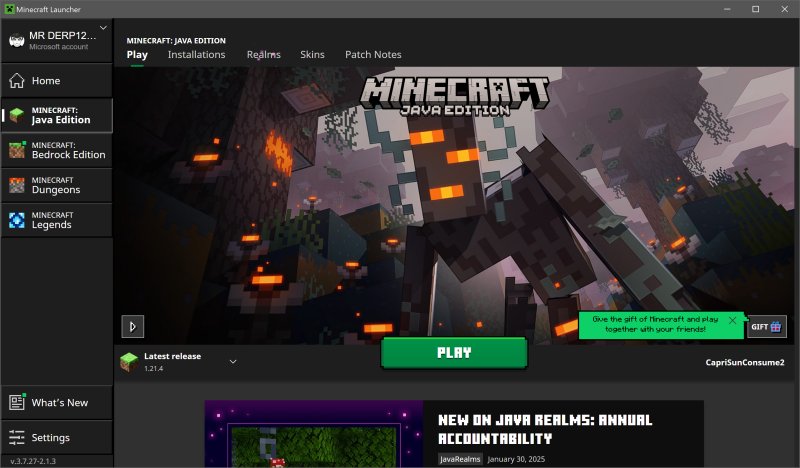The width and height of the screenshot is (800, 468).
Task: Select Minecraft Bedrock Edition in sidebar
Action: click(57, 150)
